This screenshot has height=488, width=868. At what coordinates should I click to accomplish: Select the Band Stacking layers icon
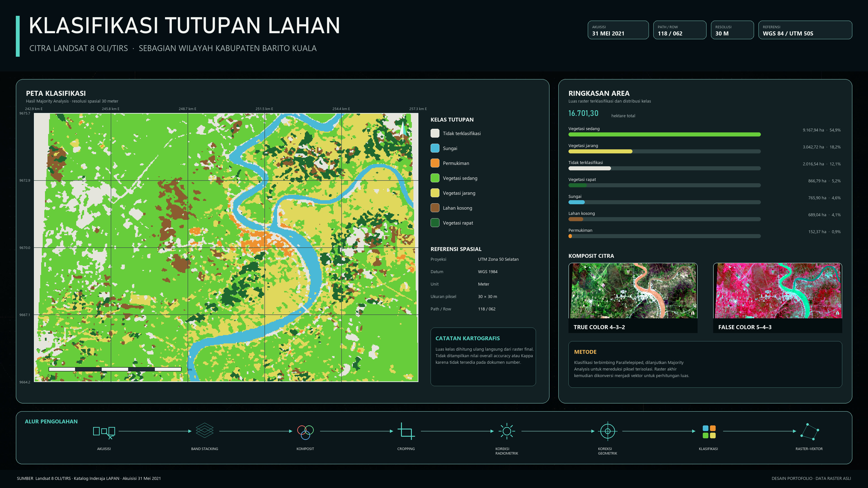tap(205, 430)
